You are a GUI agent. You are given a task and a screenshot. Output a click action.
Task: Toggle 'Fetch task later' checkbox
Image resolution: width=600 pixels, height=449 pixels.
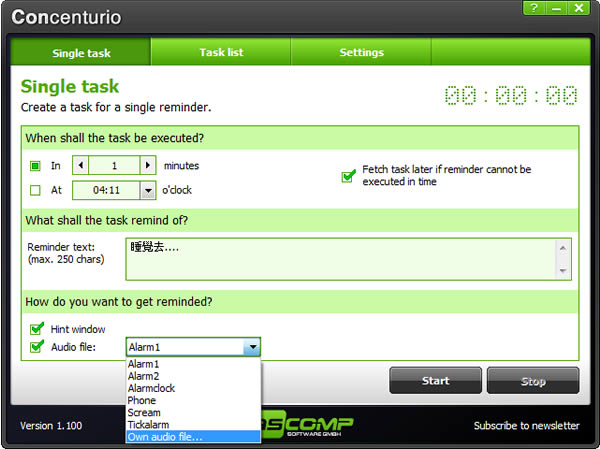[348, 176]
